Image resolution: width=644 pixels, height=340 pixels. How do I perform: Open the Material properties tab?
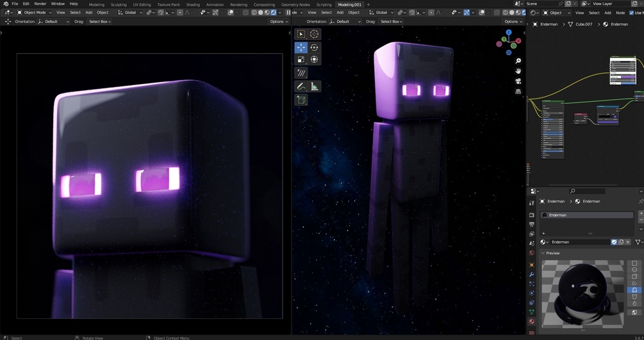point(532,321)
